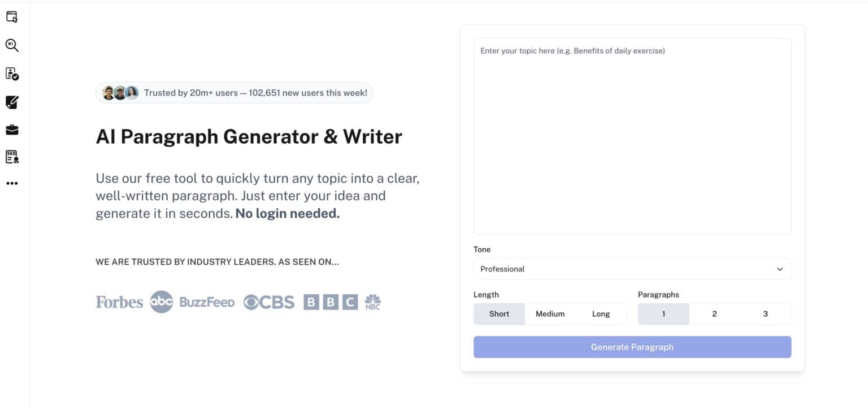Viewport: 868px width, 409px height.
Task: Click the Forbes logo
Action: (x=119, y=302)
